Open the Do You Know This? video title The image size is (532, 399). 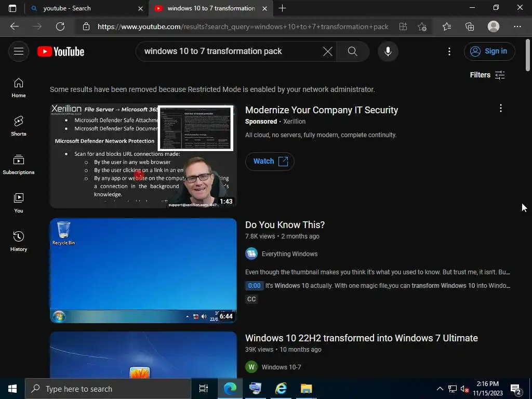[x=285, y=224]
